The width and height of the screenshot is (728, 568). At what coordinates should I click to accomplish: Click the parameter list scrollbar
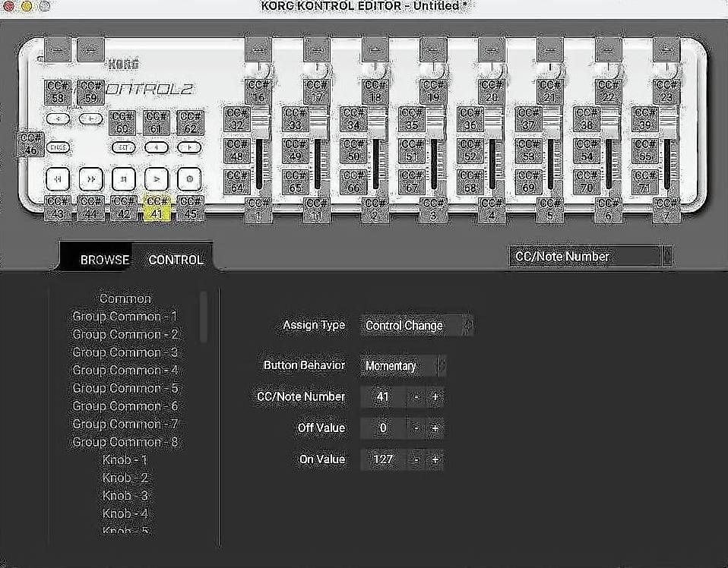[x=203, y=317]
